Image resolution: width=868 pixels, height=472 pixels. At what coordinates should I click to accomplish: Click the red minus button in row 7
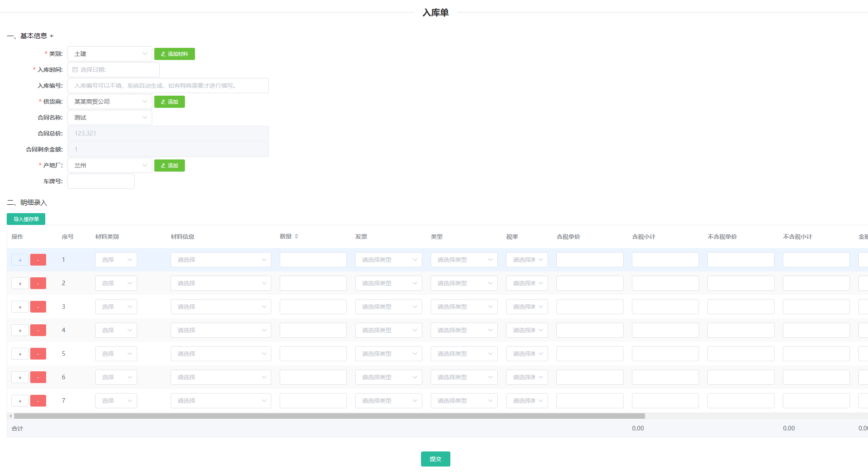pyautogui.click(x=38, y=401)
